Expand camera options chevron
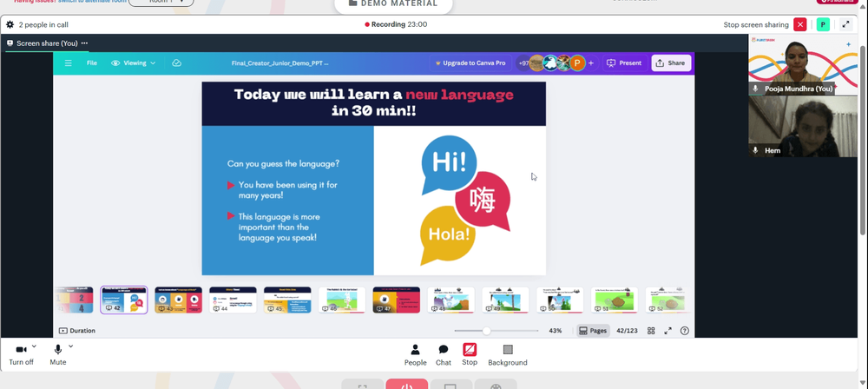868x389 pixels. tap(34, 346)
